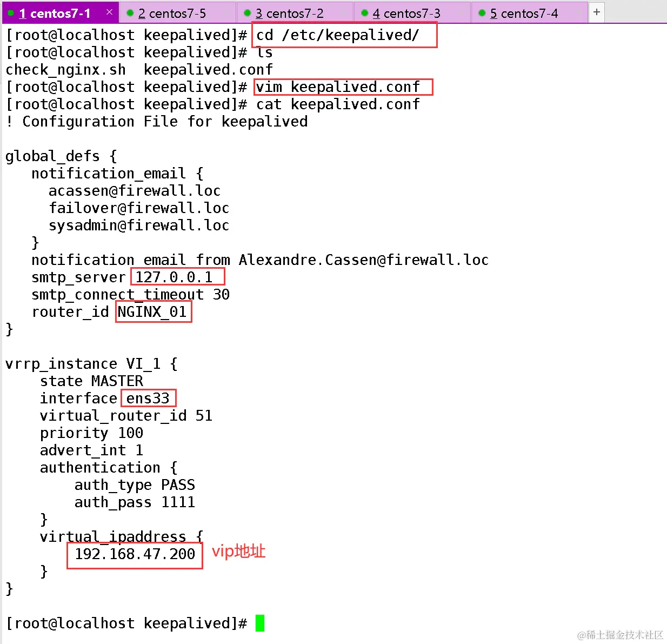Click 'keepalived.conf' in the ls output line
The height and width of the screenshot is (644, 667).
point(208,70)
